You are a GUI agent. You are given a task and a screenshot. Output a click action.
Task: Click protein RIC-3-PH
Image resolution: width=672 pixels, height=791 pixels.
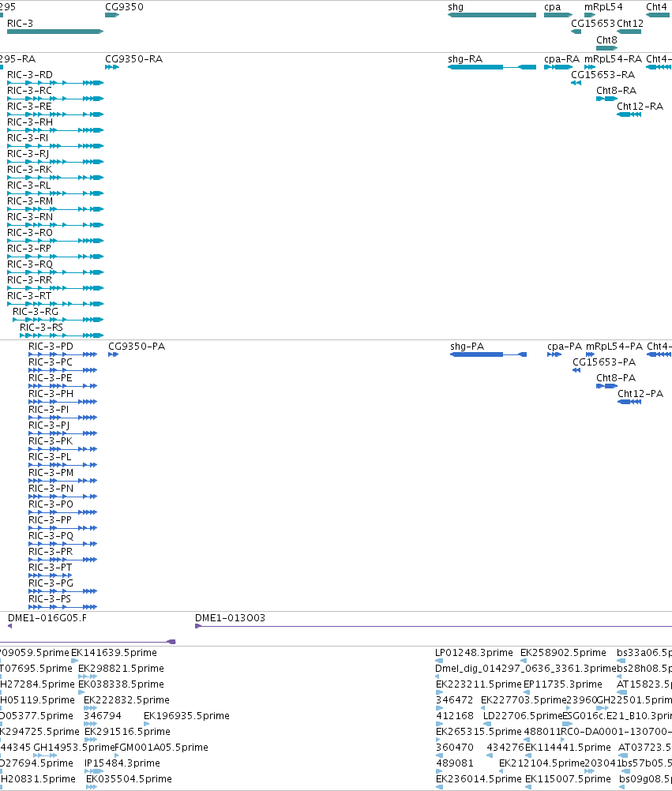pos(62,402)
